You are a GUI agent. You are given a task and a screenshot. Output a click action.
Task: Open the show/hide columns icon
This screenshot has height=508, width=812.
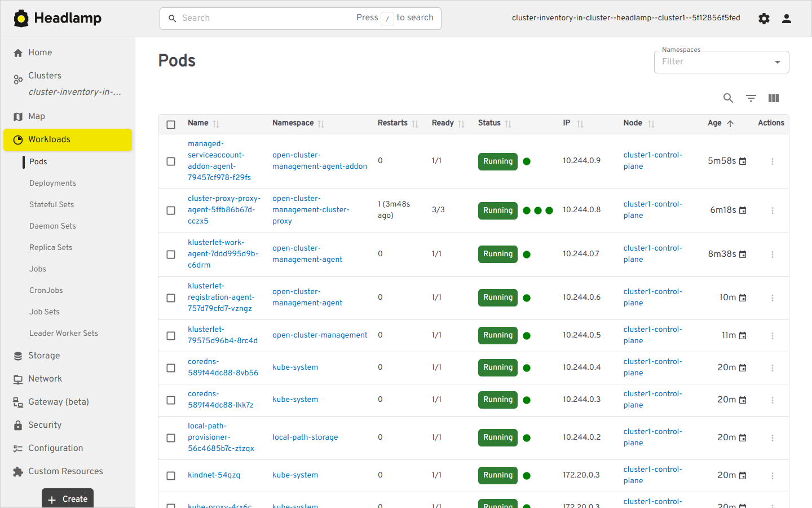pyautogui.click(x=773, y=98)
